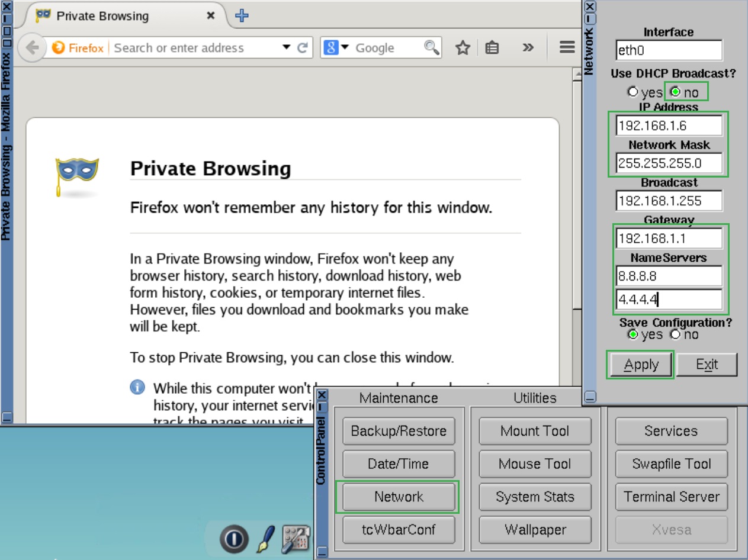Open a new tab with plus icon

(x=242, y=15)
